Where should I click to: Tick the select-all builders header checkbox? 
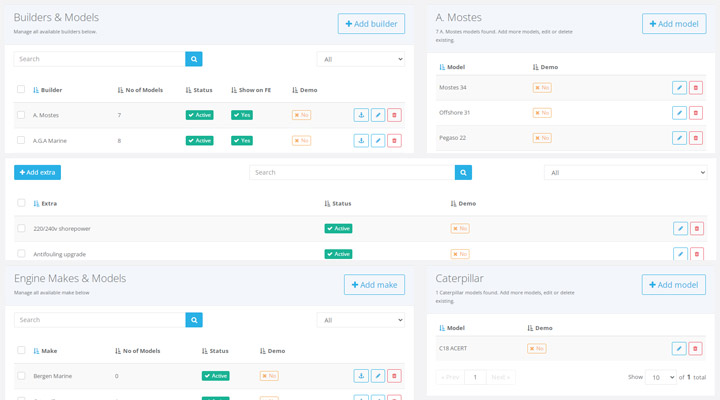coord(21,89)
